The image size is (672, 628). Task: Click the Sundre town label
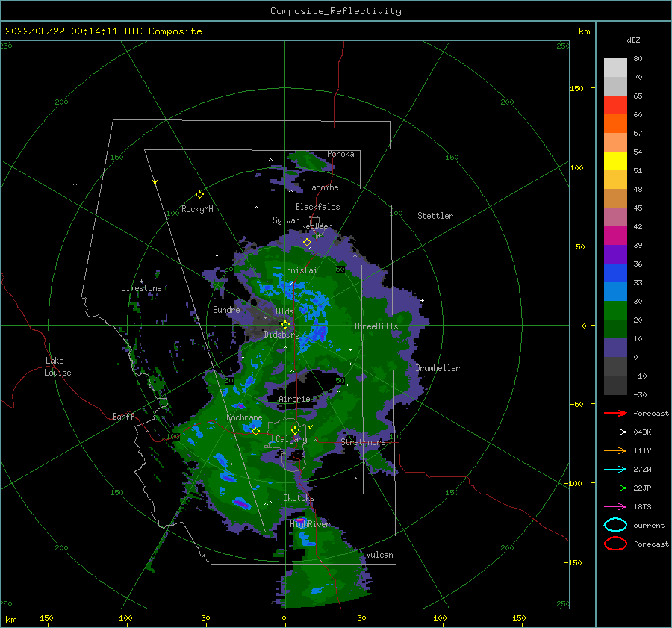(x=226, y=309)
